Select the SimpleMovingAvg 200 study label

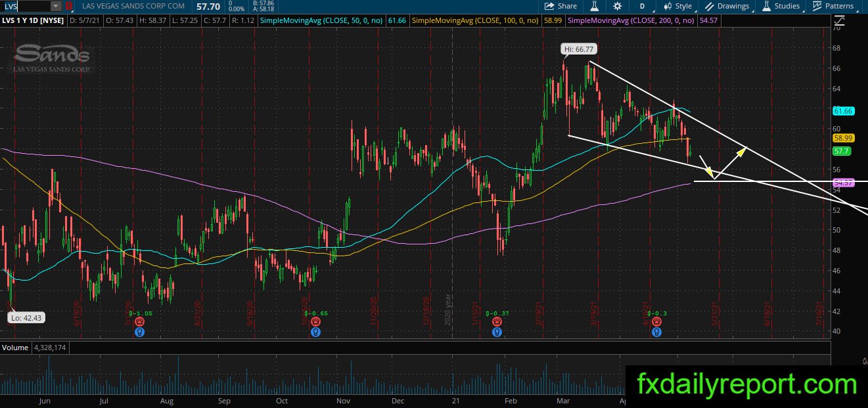pyautogui.click(x=631, y=21)
